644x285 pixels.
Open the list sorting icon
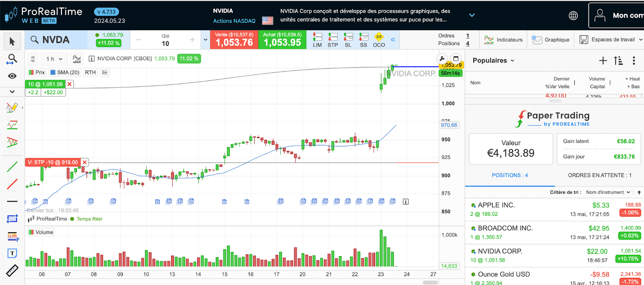[x=618, y=61]
